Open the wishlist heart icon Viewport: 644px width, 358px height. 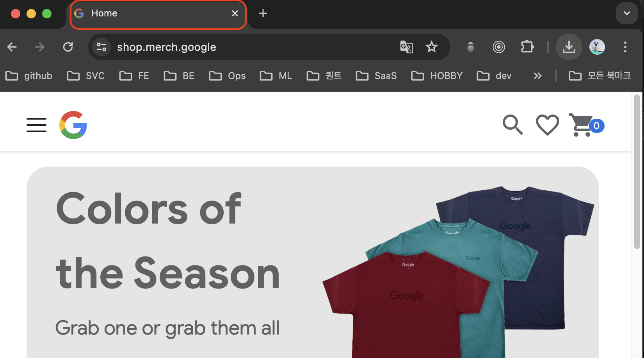(x=547, y=125)
